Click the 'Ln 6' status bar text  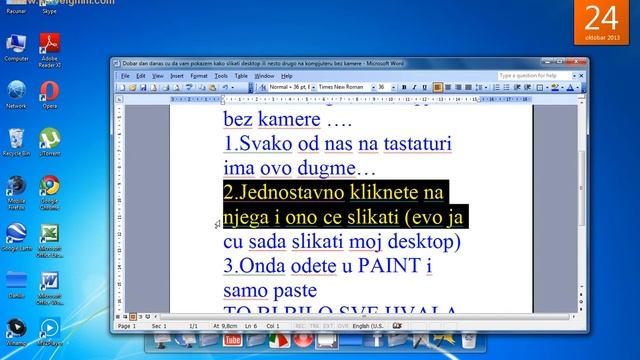point(251,326)
